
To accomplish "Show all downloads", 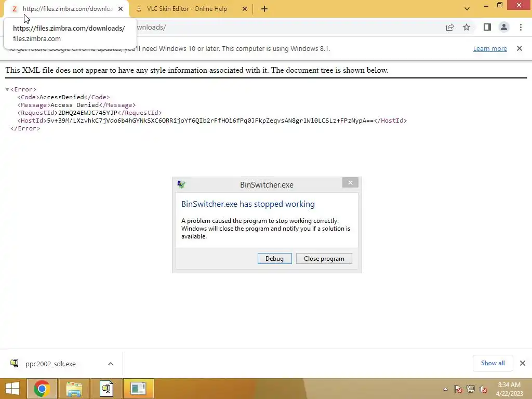I will coord(493,363).
